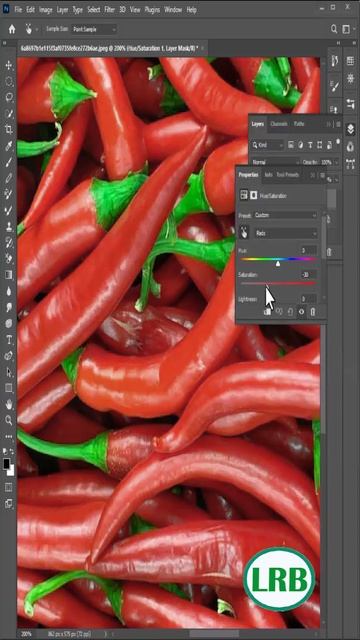360x640 pixels.
Task: Switch to the Info tab
Action: click(x=268, y=175)
